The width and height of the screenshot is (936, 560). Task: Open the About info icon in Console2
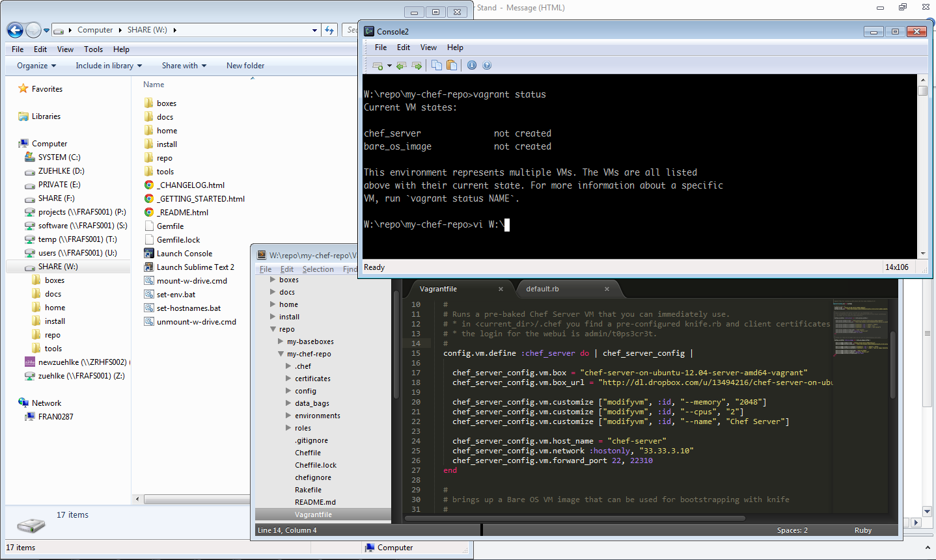[x=472, y=66]
